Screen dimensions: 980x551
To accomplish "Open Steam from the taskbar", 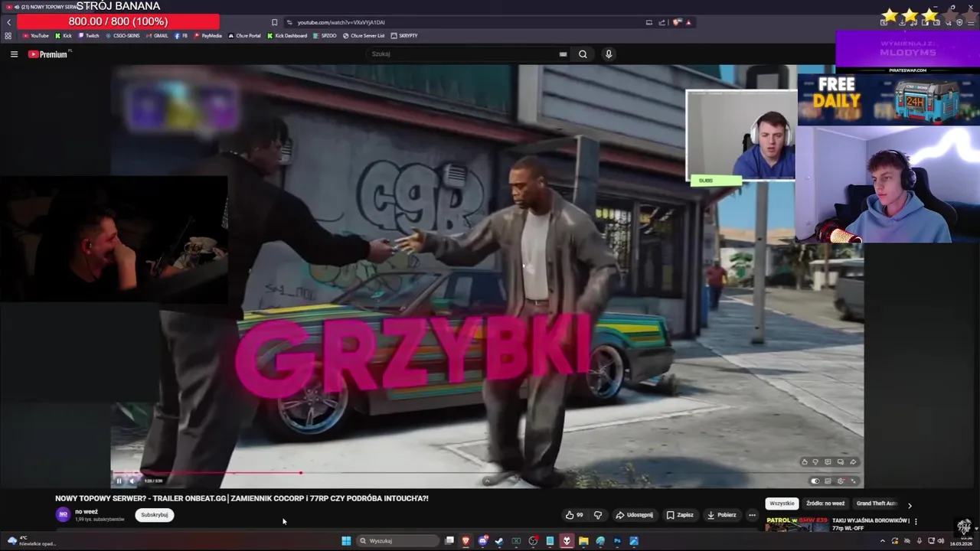I will point(498,541).
